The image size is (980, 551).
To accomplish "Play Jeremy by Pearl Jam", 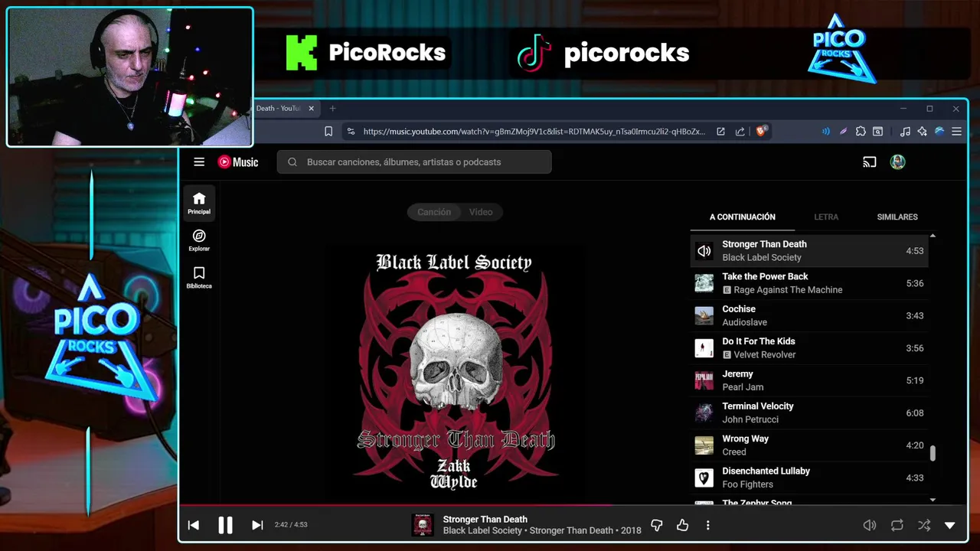I will point(809,380).
